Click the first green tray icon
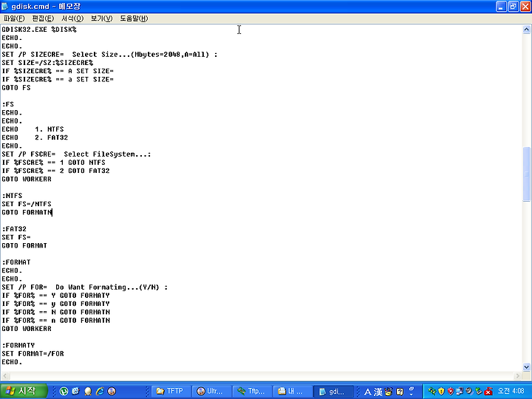 (x=432, y=391)
